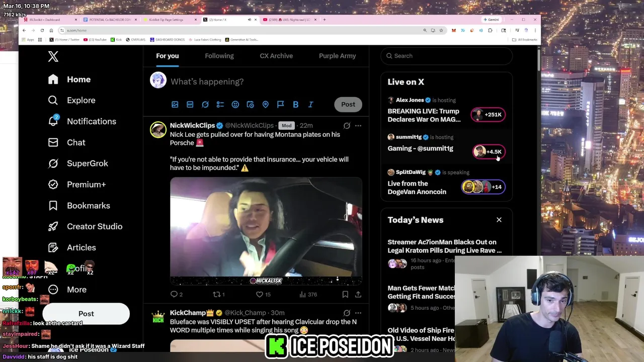Viewport: 644px width, 362px height.
Task: Open Explore from the sidebar
Action: (x=71, y=100)
